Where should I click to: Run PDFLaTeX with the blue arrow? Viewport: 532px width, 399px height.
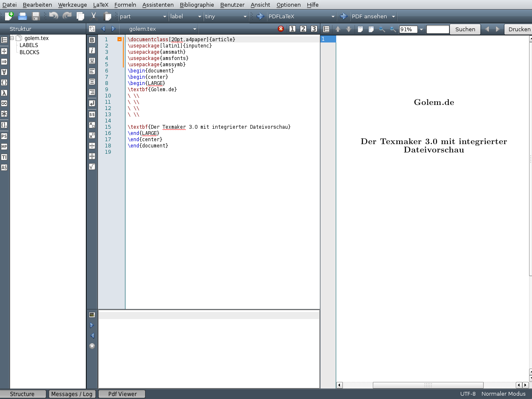click(x=260, y=16)
